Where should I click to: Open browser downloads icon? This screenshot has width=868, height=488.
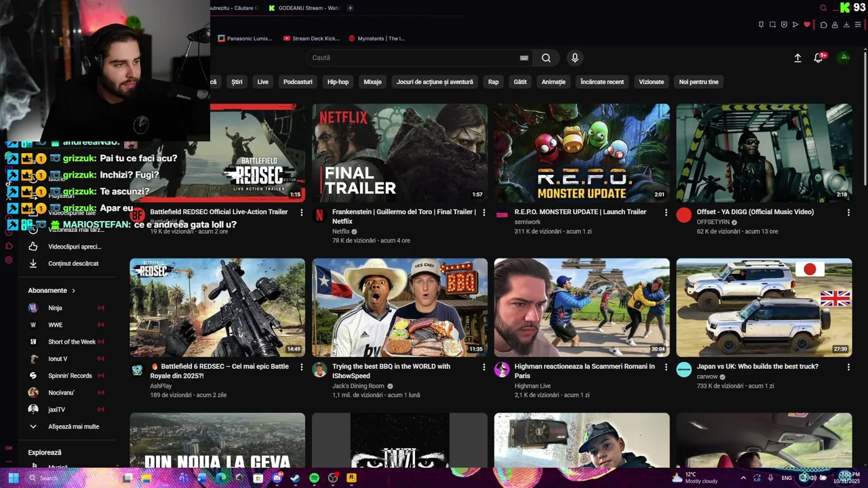pos(846,24)
